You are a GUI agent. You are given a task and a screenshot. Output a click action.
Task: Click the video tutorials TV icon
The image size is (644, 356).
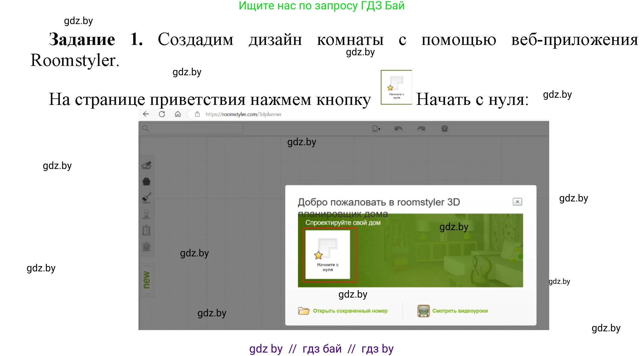click(x=423, y=311)
